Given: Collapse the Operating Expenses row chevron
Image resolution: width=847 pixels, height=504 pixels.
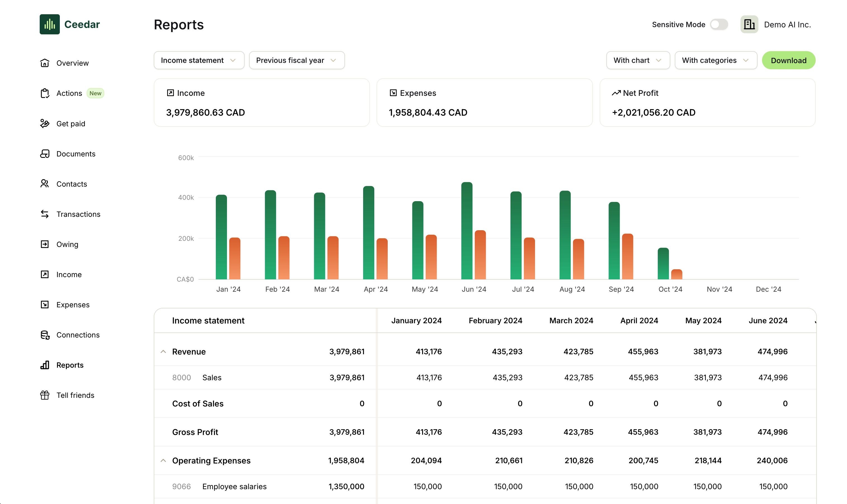Looking at the screenshot, I should 163,460.
